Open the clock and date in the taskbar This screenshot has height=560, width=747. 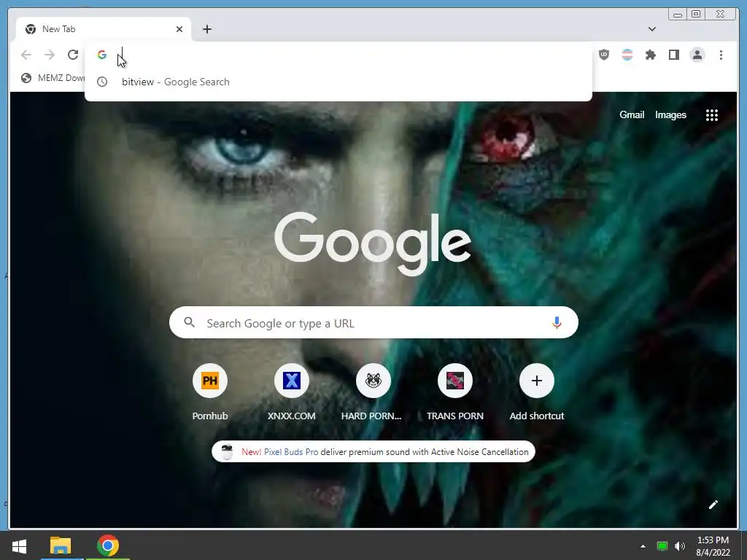pos(713,546)
